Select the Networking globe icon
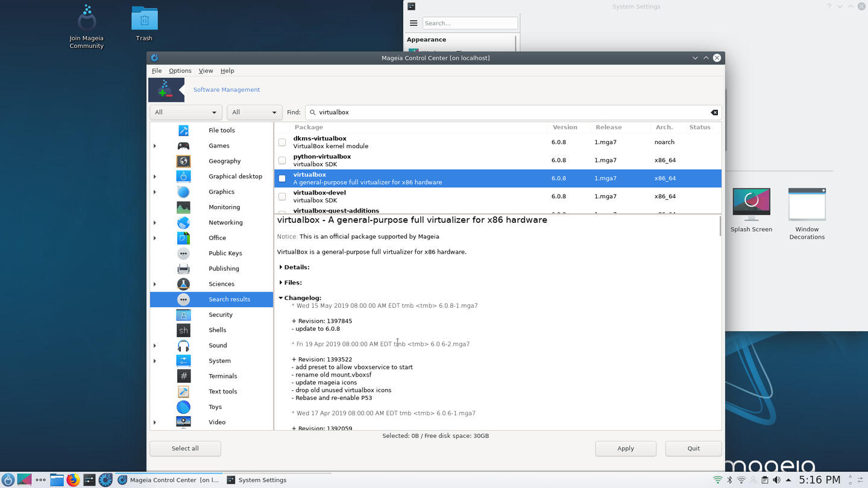Screen dimensions: 868x488 tap(183, 222)
